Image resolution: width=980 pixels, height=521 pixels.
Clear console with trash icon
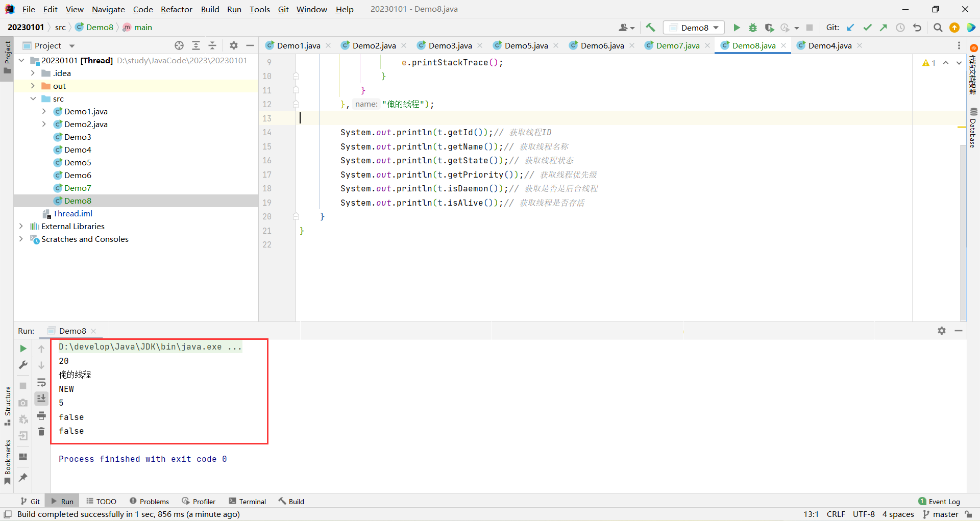tap(41, 432)
